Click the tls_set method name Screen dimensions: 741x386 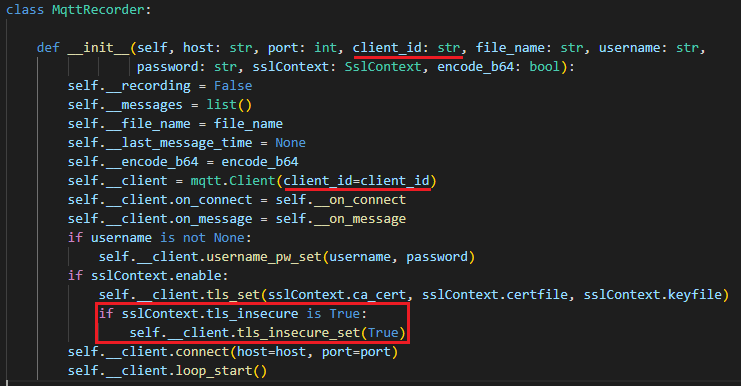click(233, 294)
